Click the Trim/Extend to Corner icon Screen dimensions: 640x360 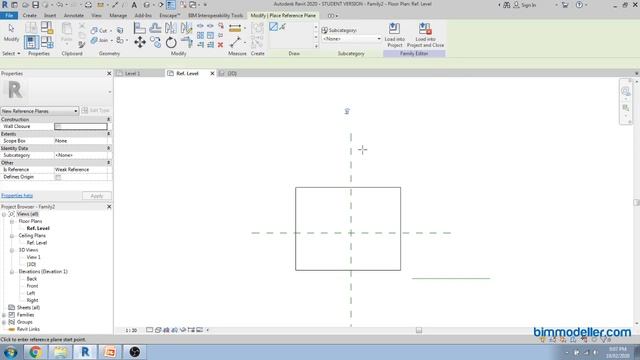187,42
